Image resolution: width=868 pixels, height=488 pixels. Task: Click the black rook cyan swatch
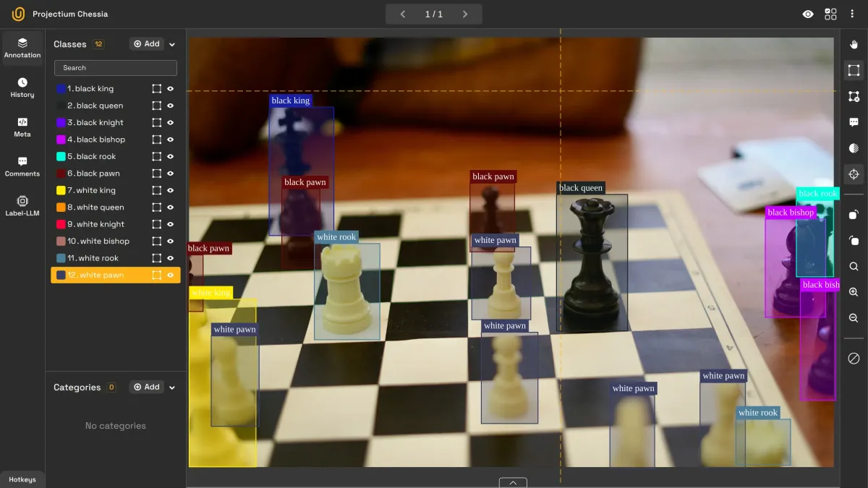pos(61,156)
